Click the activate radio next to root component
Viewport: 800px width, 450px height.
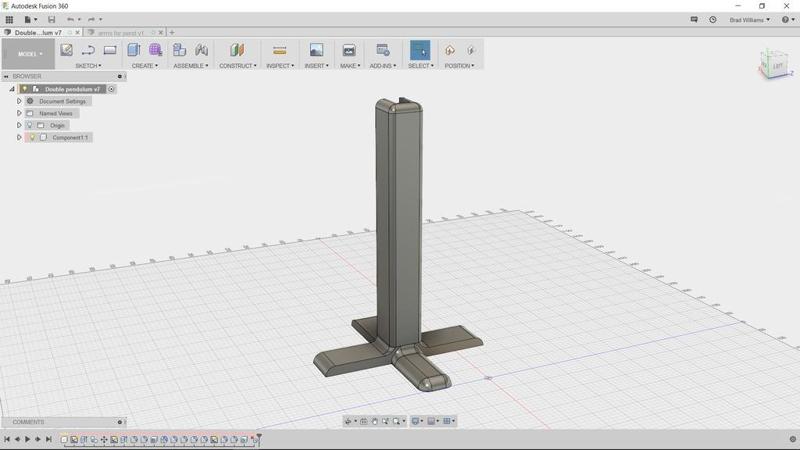coord(111,89)
